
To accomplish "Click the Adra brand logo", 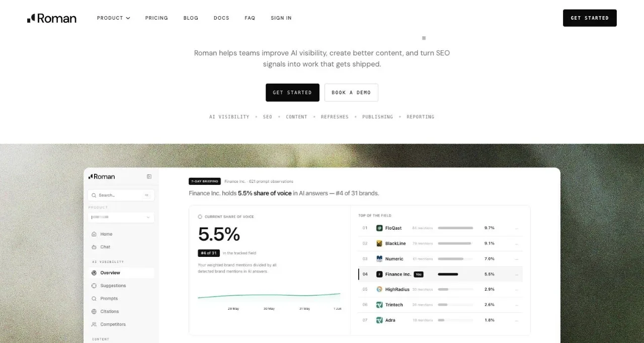I will point(379,320).
